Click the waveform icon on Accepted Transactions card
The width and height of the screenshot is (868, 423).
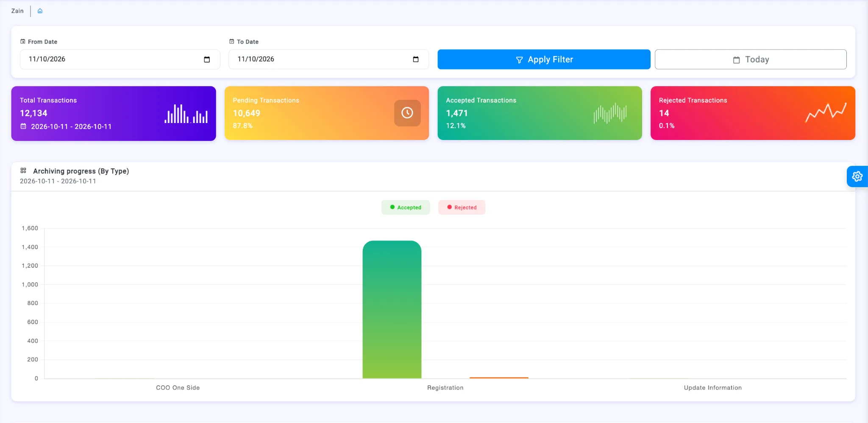610,113
